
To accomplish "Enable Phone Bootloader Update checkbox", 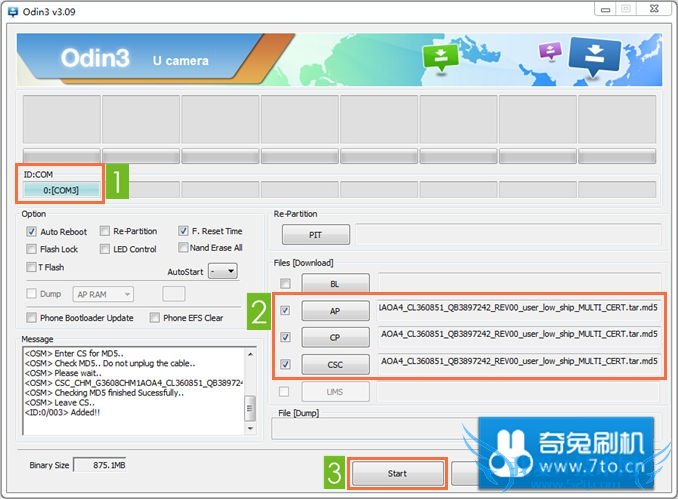I will click(31, 317).
